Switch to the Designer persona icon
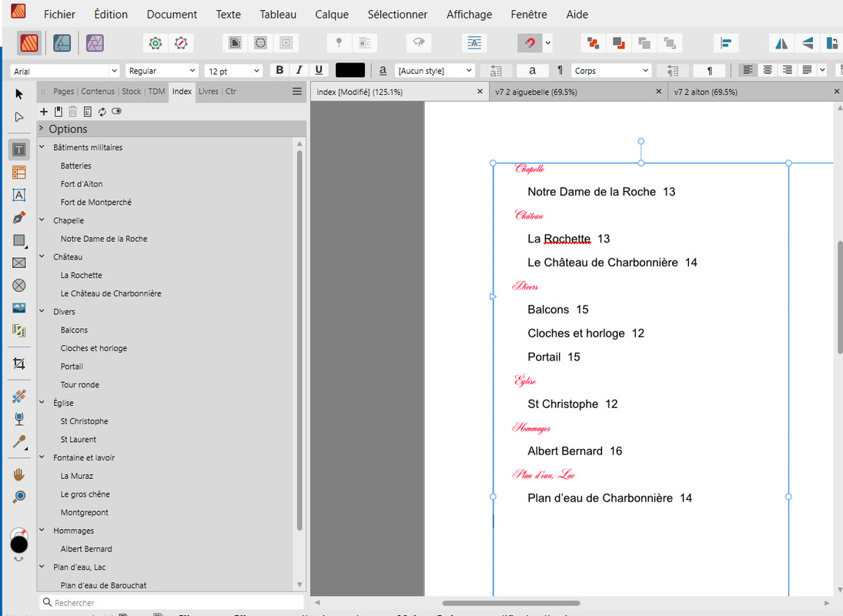 [62, 43]
